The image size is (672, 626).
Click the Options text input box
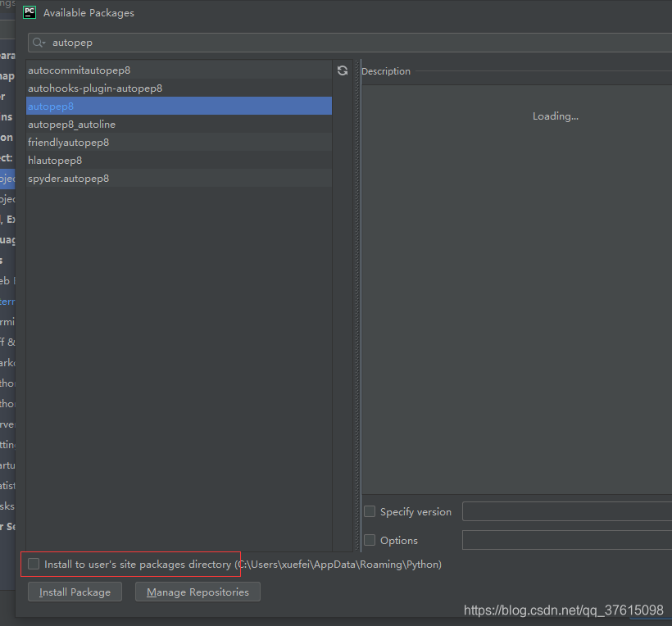click(x=567, y=540)
